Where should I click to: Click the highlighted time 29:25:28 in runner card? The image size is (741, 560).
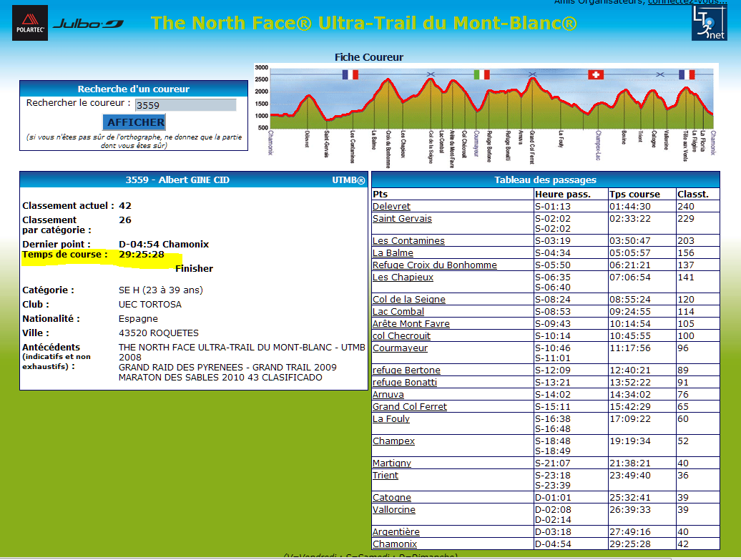142,255
